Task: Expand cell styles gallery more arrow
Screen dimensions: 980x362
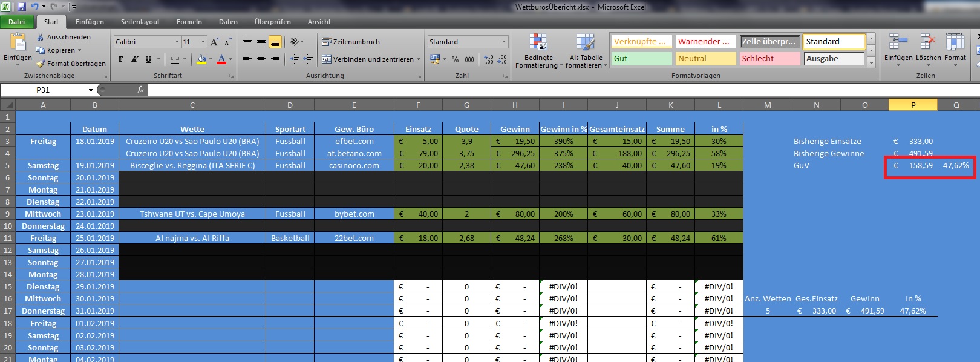Action: click(x=871, y=62)
